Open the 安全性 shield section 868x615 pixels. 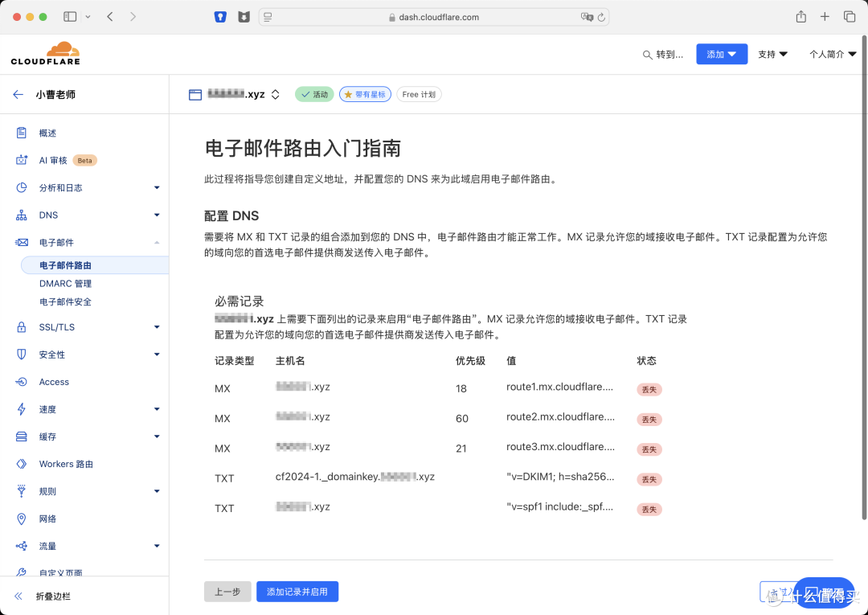coord(22,355)
